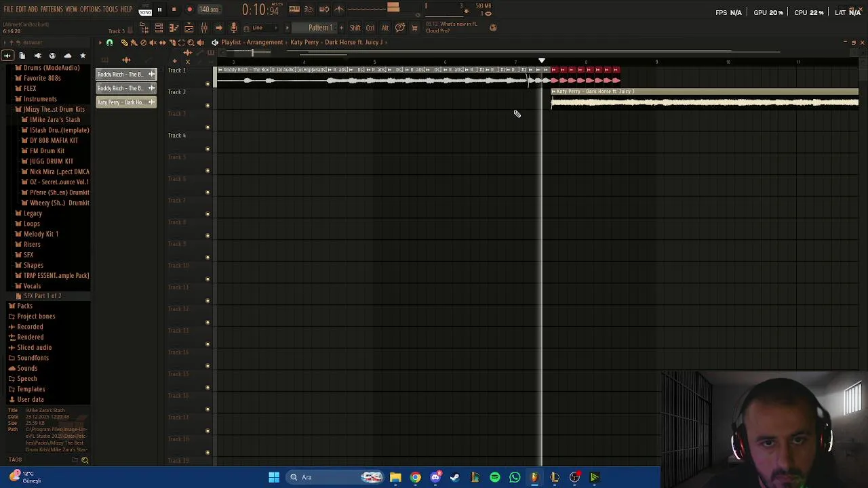Open Google Chrome from the taskbar
The height and width of the screenshot is (488, 868).
coord(416,477)
